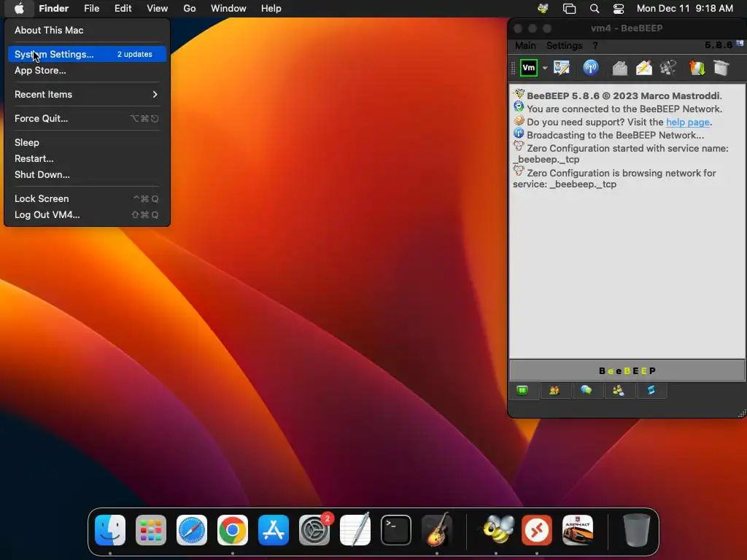Open System Settings from Apple menu
This screenshot has height=560, width=747.
point(88,54)
